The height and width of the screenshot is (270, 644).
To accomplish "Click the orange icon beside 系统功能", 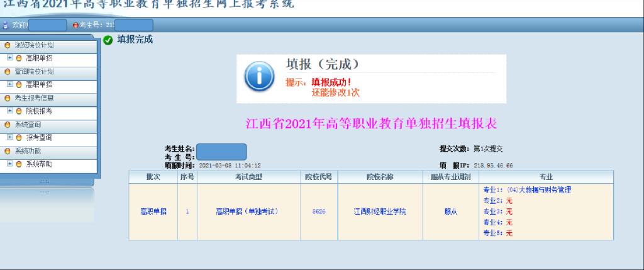I will 7,152.
